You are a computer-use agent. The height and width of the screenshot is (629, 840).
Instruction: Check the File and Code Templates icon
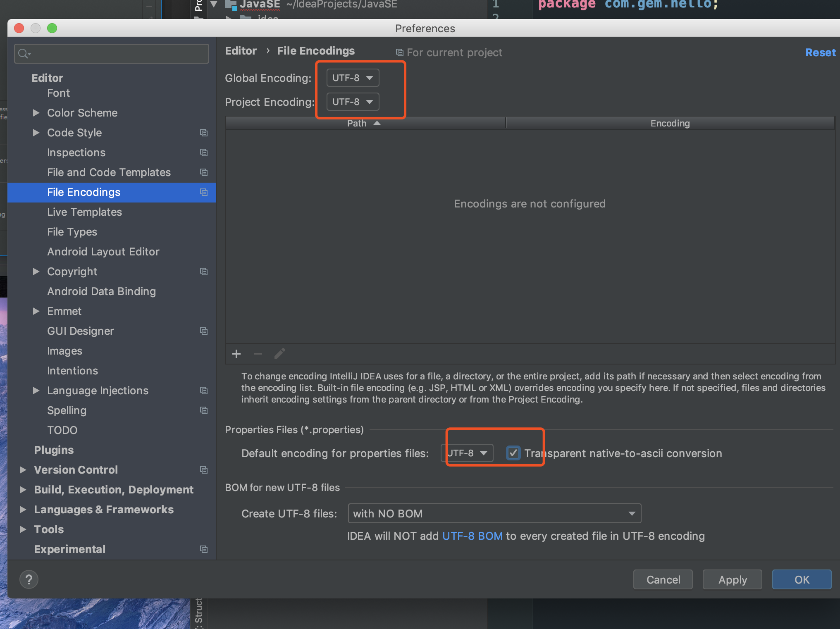[205, 172]
